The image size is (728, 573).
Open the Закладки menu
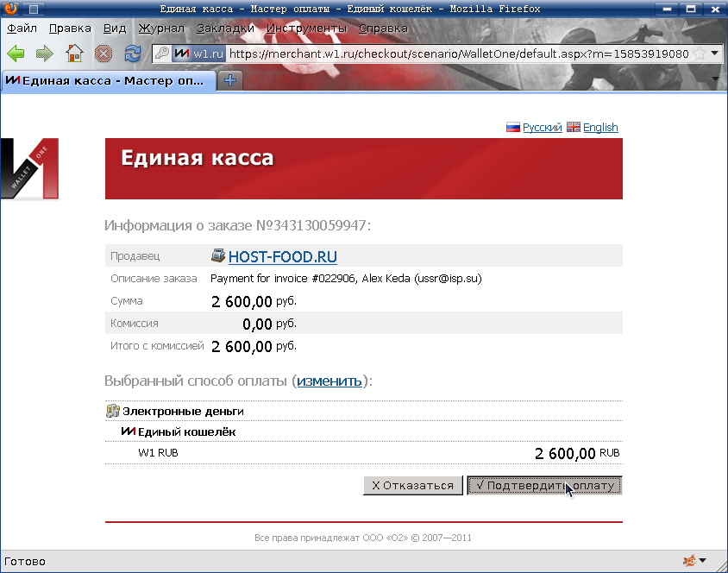click(x=226, y=28)
